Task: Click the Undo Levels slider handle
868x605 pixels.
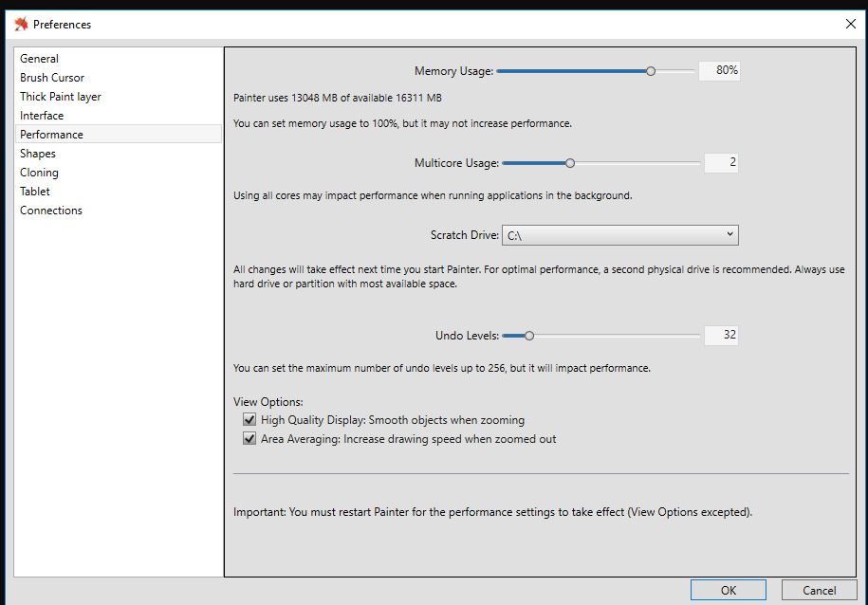Action: tap(529, 336)
